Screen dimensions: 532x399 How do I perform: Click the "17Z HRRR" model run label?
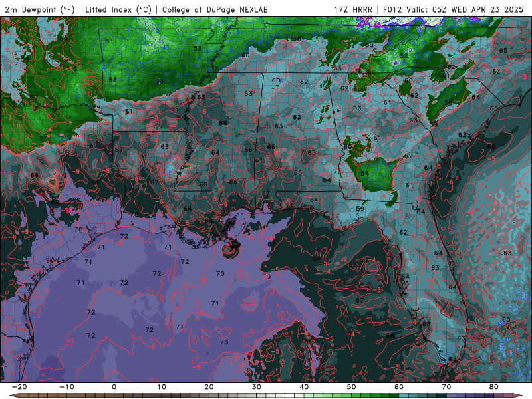[353, 9]
